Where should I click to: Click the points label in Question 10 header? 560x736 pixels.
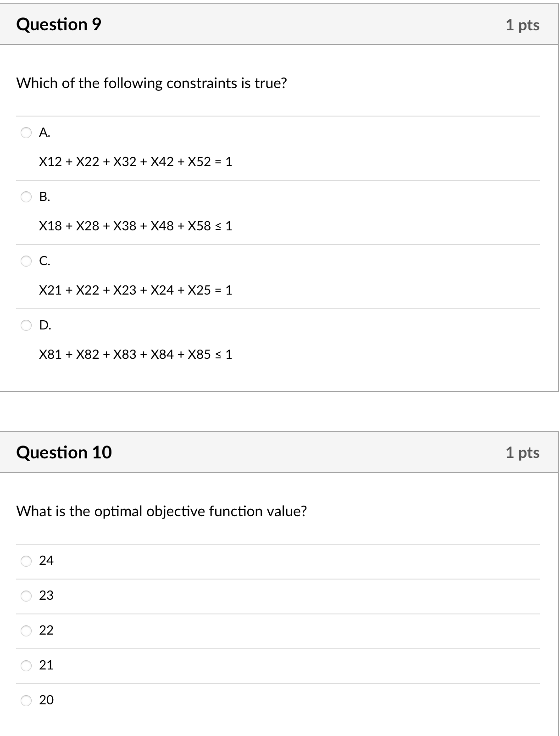pyautogui.click(x=522, y=452)
